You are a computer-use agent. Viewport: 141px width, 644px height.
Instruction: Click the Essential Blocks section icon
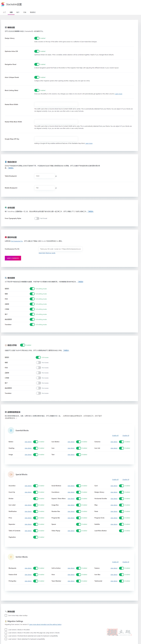tap(11, 430)
